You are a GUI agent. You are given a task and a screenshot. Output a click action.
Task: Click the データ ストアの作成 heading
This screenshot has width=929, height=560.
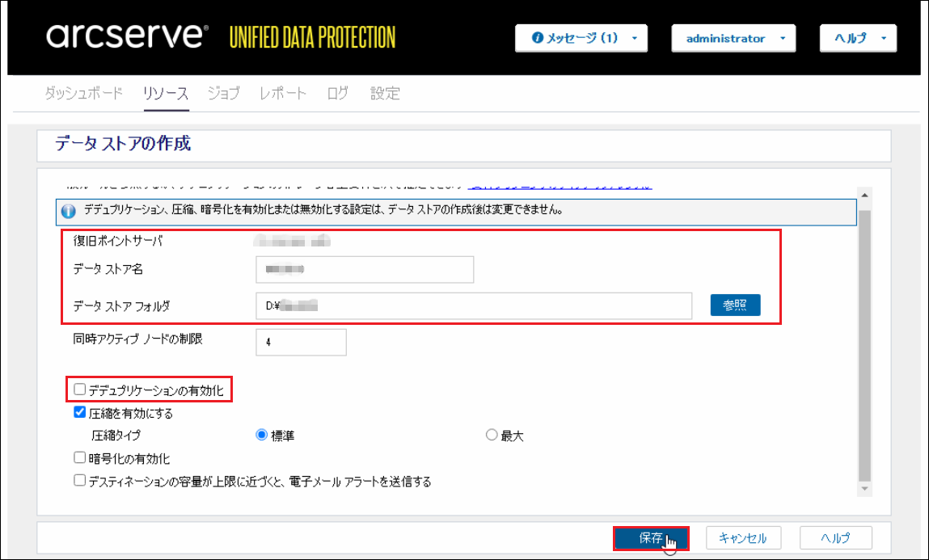(123, 144)
